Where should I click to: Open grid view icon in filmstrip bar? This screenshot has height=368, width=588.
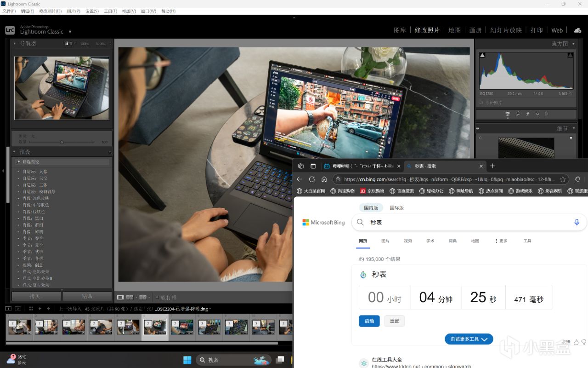(x=31, y=309)
